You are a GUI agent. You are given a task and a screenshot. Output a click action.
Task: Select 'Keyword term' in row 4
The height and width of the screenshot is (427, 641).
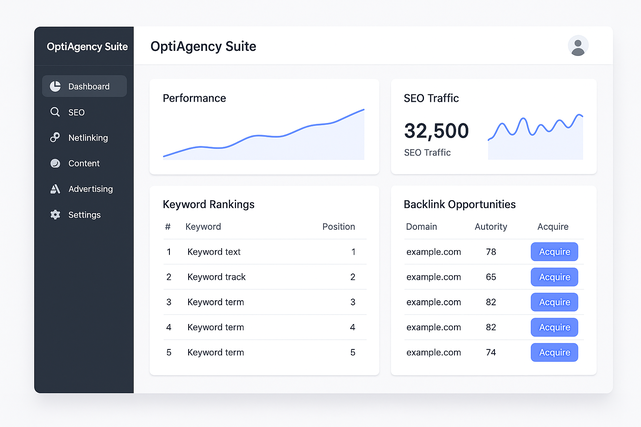point(215,327)
